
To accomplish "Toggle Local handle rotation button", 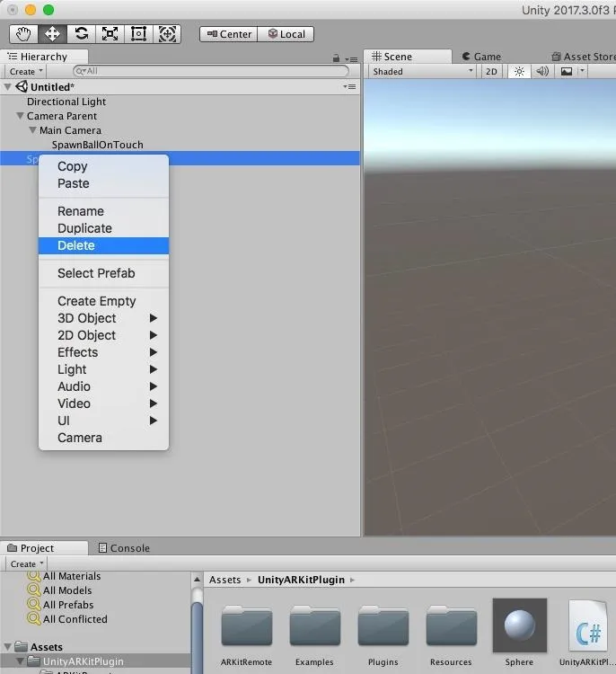I will (x=286, y=34).
